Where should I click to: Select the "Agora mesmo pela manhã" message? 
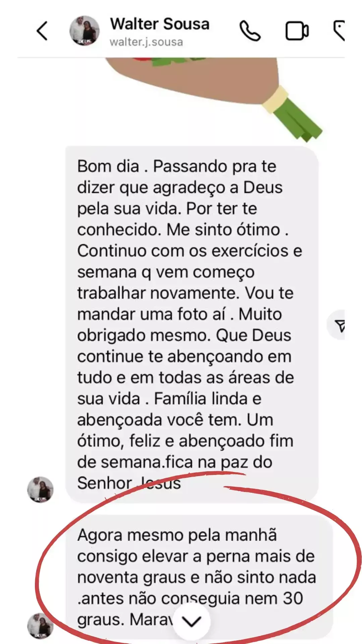pos(199,576)
